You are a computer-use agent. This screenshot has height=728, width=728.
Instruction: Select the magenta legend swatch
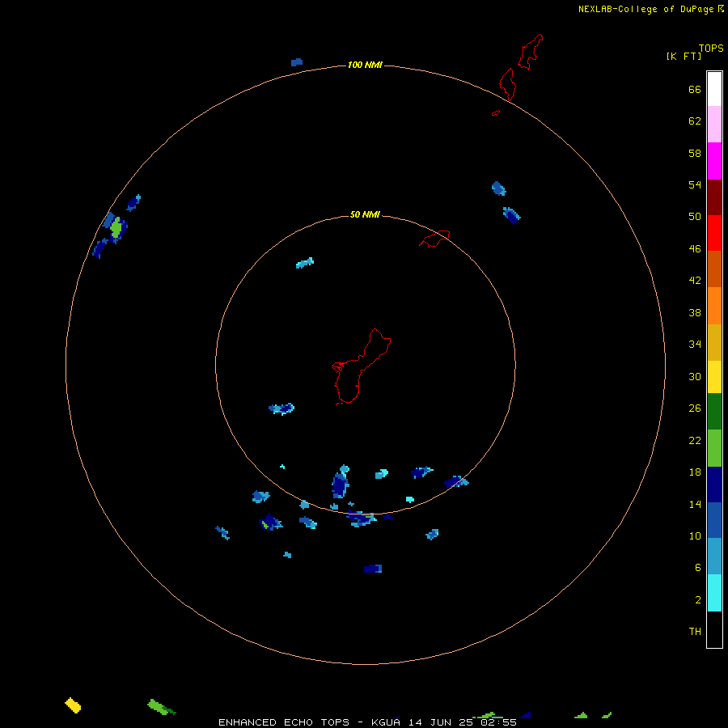[714, 161]
